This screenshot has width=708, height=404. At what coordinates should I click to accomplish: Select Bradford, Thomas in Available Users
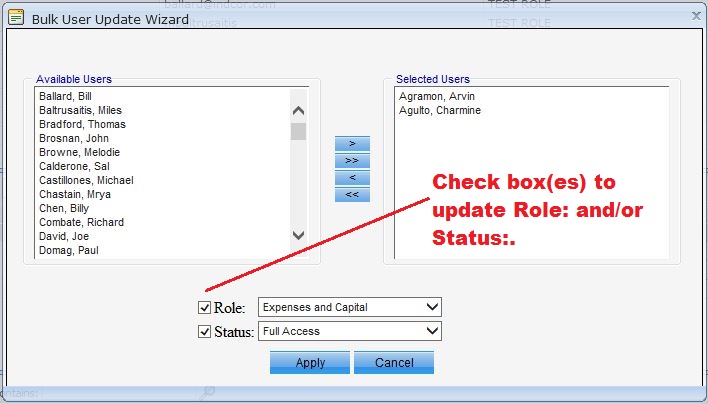pyautogui.click(x=83, y=124)
